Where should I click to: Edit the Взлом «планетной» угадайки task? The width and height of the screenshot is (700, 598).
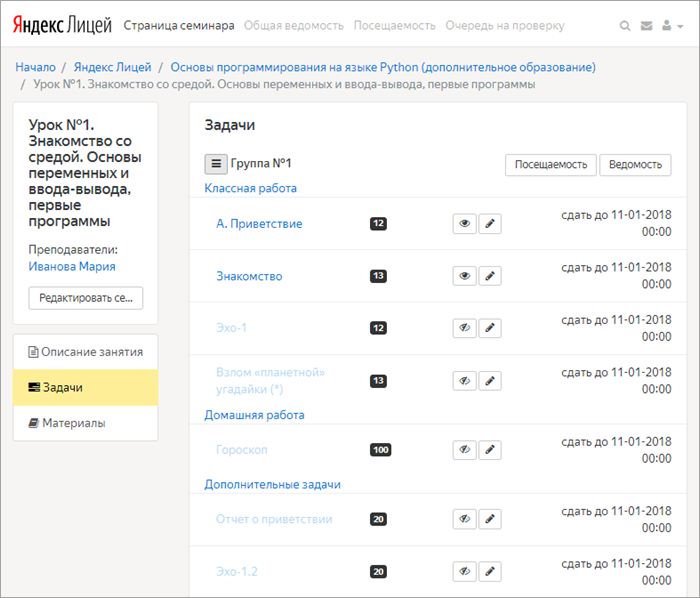click(490, 381)
